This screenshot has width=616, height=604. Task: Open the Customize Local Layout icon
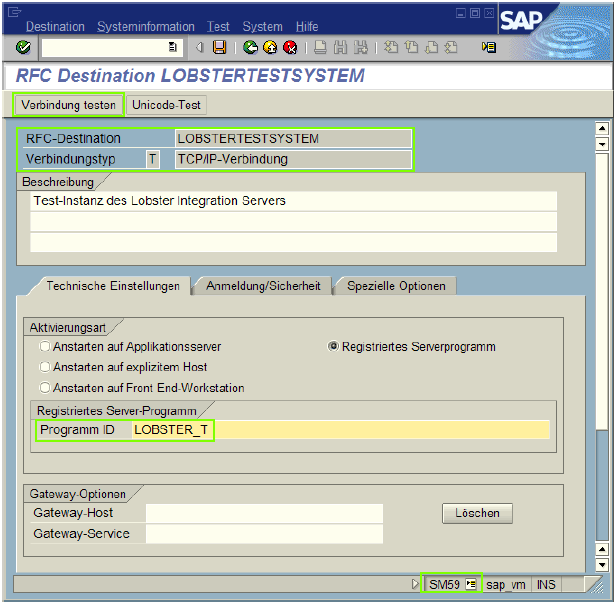point(489,48)
